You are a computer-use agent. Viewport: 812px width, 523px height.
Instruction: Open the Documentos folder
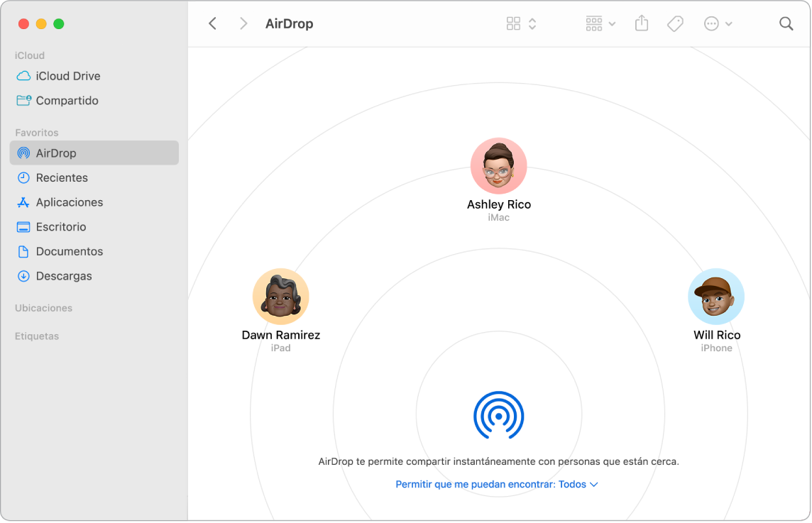[69, 251]
